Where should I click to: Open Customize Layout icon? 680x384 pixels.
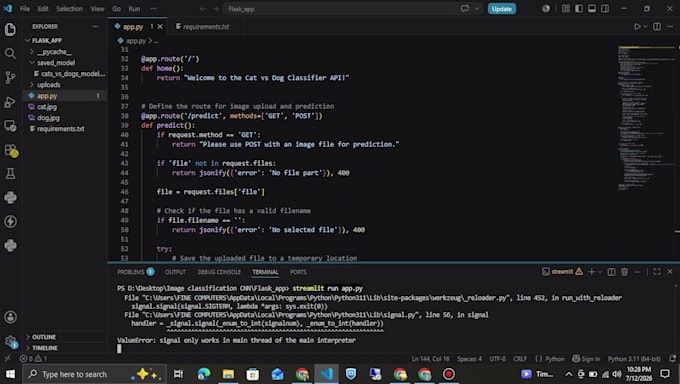(566, 8)
